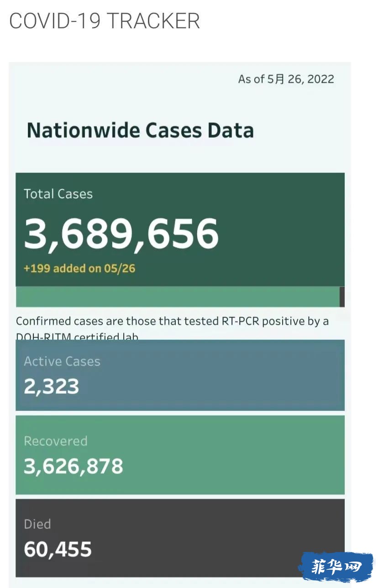Click the 菲华网 watermark logo
The height and width of the screenshot is (588, 378).
tap(336, 567)
